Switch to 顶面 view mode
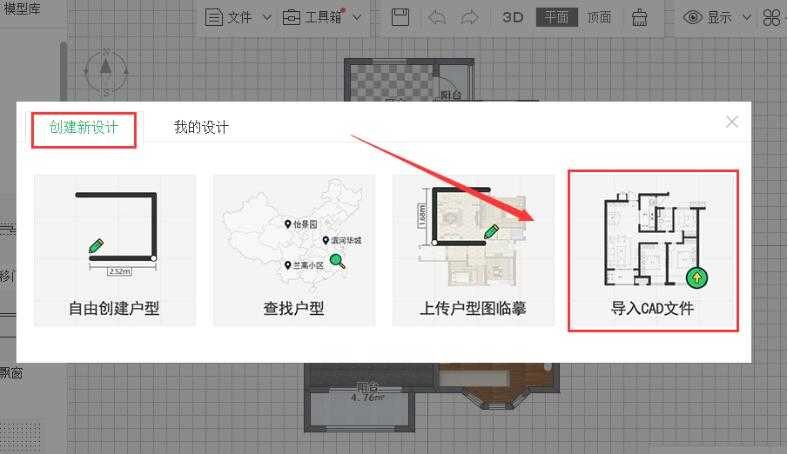Viewport: 788px width, 454px height. point(599,17)
